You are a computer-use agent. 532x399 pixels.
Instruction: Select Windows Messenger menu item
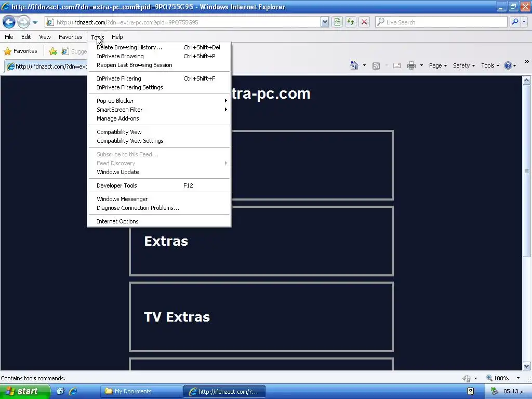click(159, 199)
